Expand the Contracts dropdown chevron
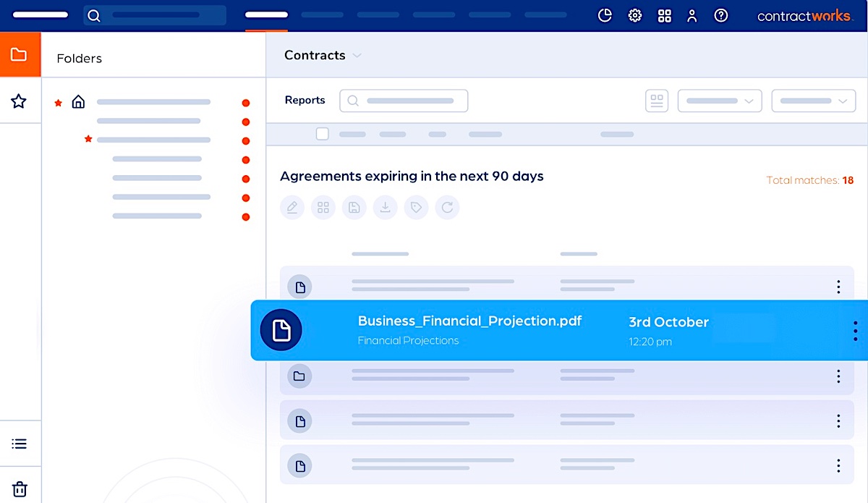 point(357,56)
